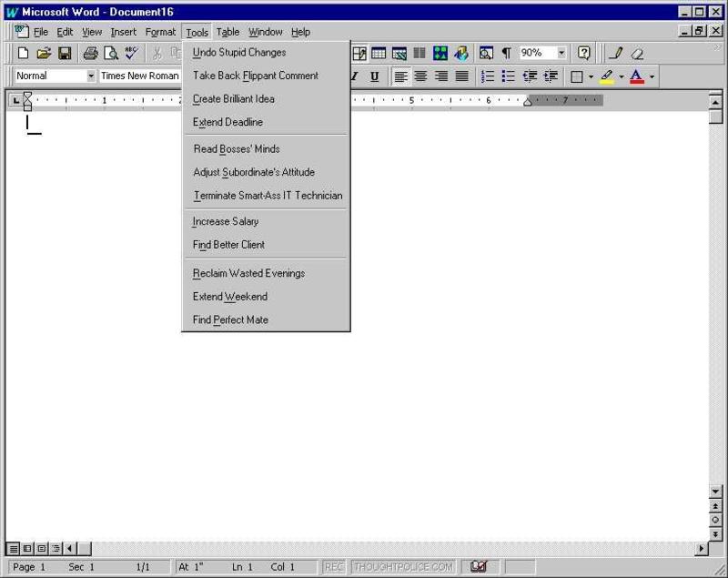Click the vertical scrollbar down arrow
This screenshot has width=728, height=578.
pyautogui.click(x=715, y=492)
